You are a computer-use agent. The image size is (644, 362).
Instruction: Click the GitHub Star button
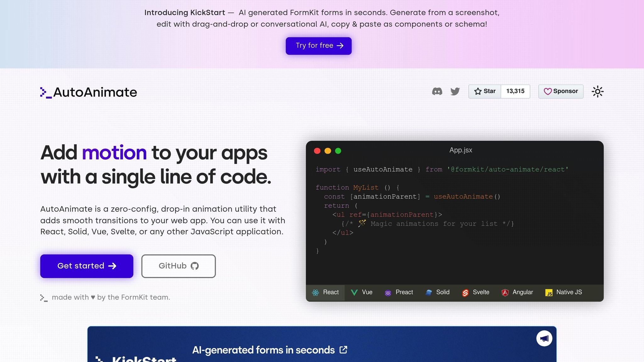(485, 91)
